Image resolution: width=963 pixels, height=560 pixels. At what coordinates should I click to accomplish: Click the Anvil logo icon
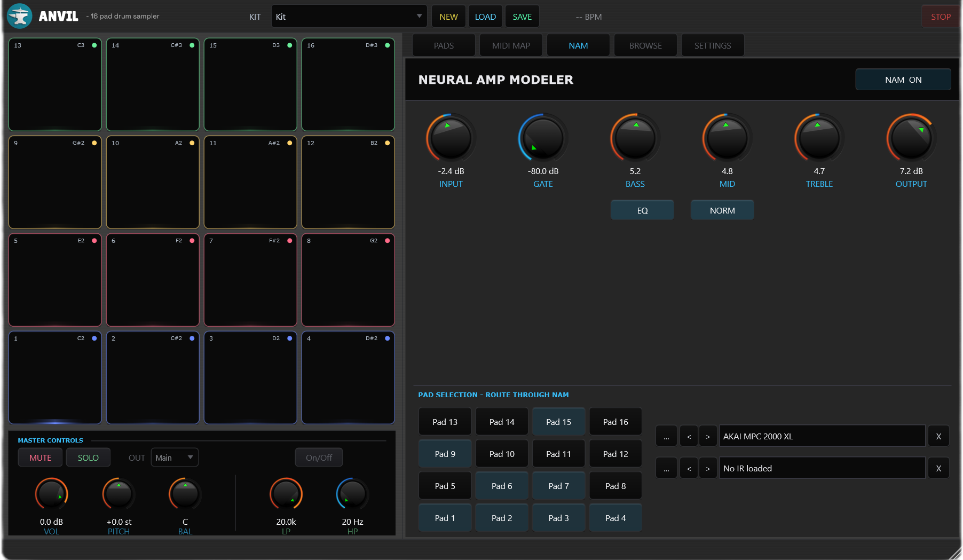coord(20,16)
